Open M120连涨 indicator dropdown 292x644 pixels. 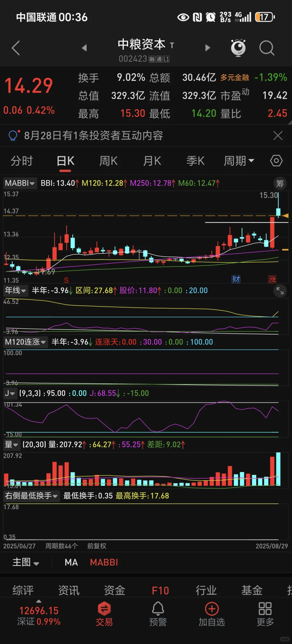tap(25, 342)
